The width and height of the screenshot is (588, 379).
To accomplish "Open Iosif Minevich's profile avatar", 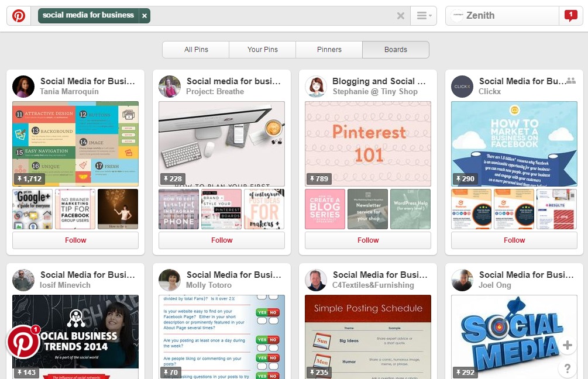I will [23, 280].
